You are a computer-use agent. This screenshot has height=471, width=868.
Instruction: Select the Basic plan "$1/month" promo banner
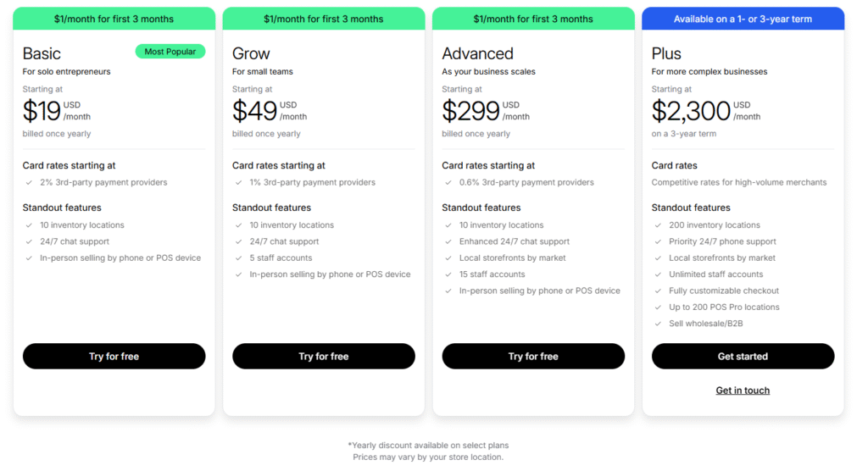point(114,19)
